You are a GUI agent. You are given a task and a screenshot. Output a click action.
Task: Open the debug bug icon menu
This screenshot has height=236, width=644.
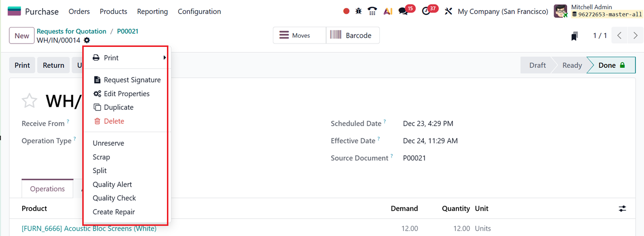(x=359, y=11)
